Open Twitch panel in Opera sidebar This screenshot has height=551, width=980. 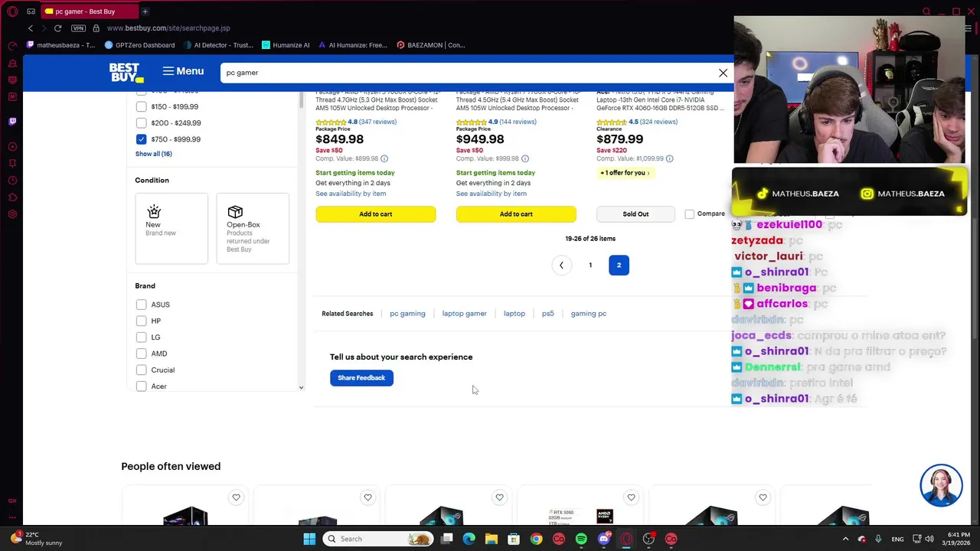click(x=12, y=121)
